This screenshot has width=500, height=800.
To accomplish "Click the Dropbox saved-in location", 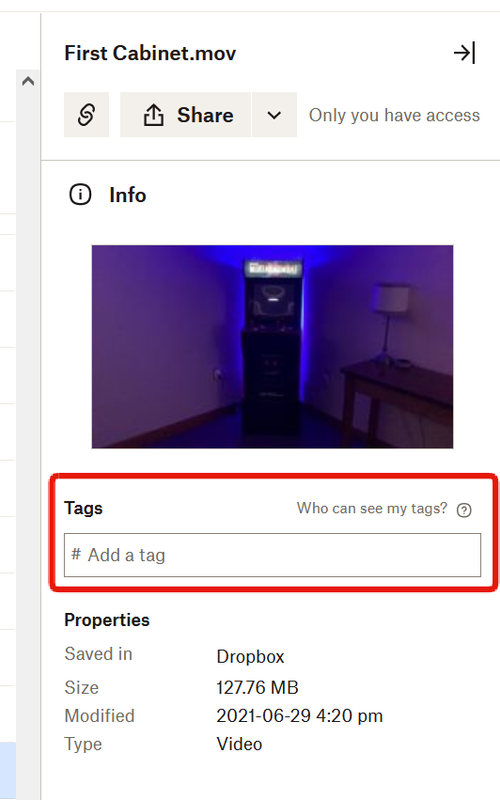I will (x=250, y=657).
